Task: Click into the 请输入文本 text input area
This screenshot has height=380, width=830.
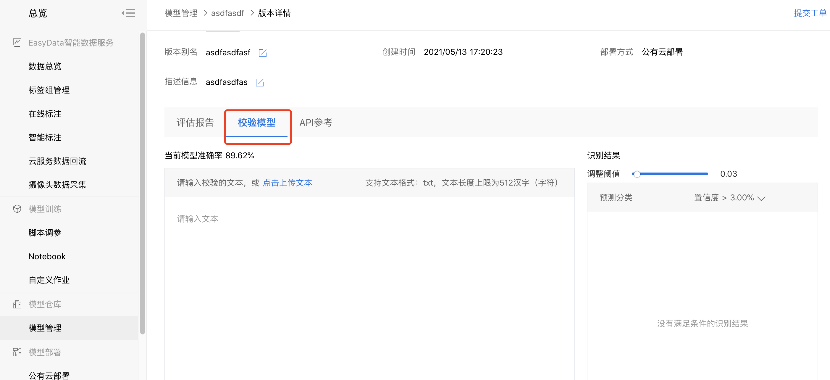Action: pos(369,288)
